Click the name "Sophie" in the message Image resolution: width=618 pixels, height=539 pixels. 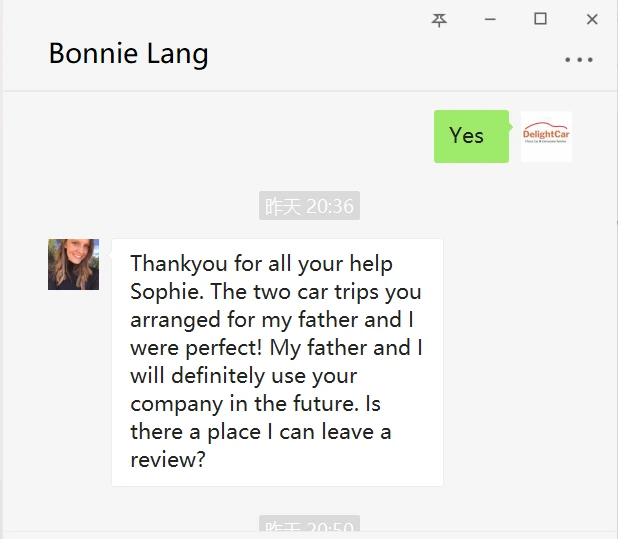[163, 292]
